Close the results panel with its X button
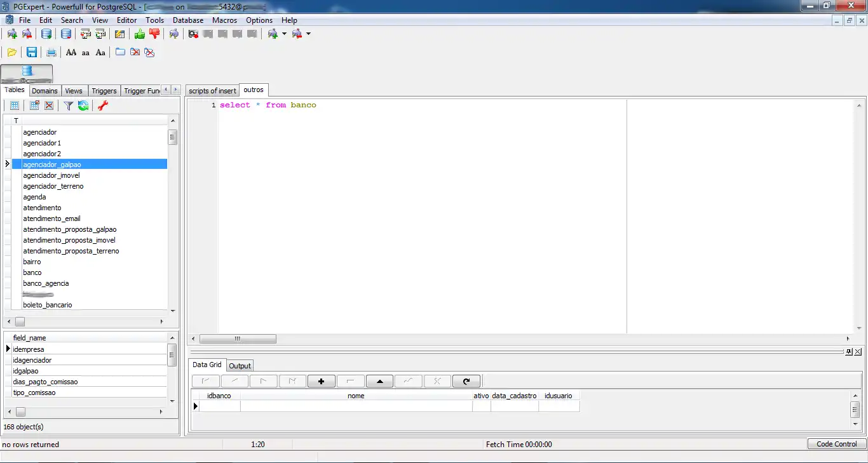The width and height of the screenshot is (868, 463). pyautogui.click(x=858, y=352)
